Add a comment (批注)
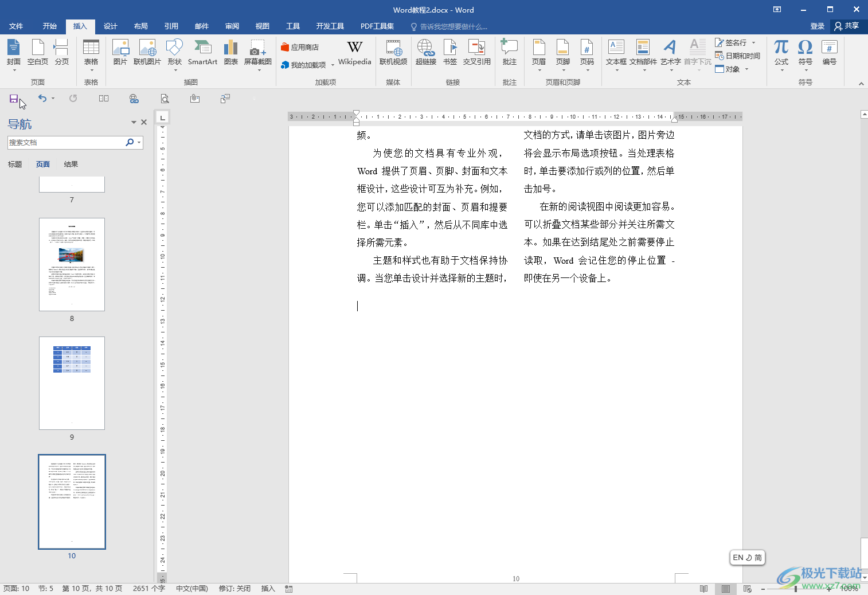 click(x=510, y=53)
